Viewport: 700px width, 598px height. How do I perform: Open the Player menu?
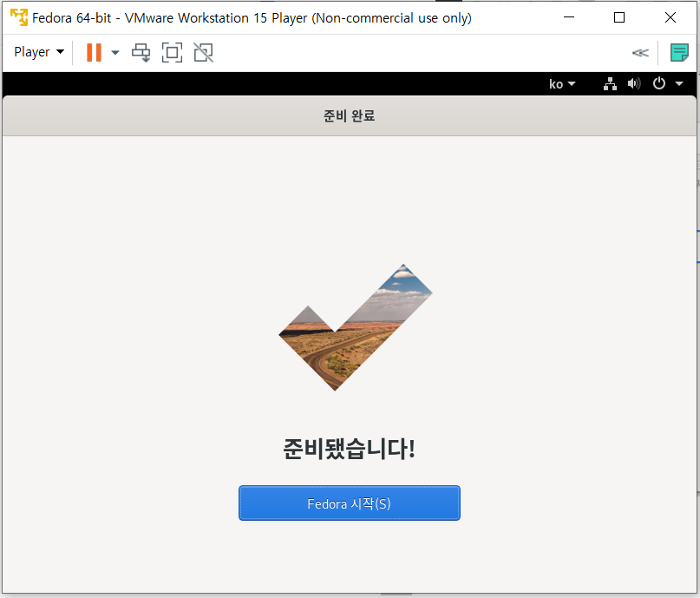tap(39, 52)
